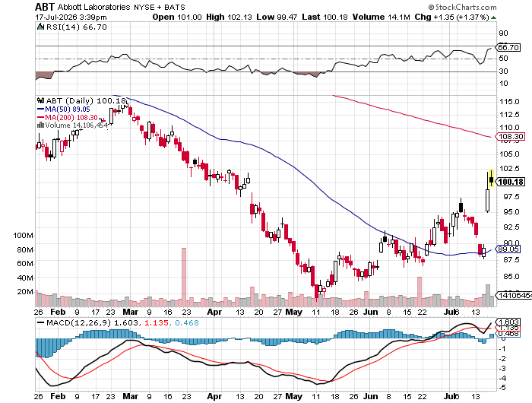Click the boxed 1.603 MACD axis tag
532x403 pixels.
[508, 322]
